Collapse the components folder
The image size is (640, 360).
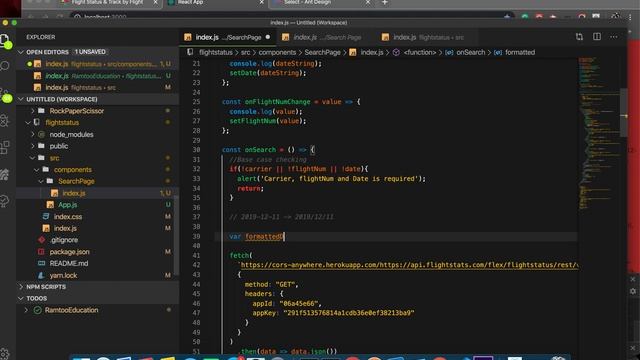[x=37, y=169]
